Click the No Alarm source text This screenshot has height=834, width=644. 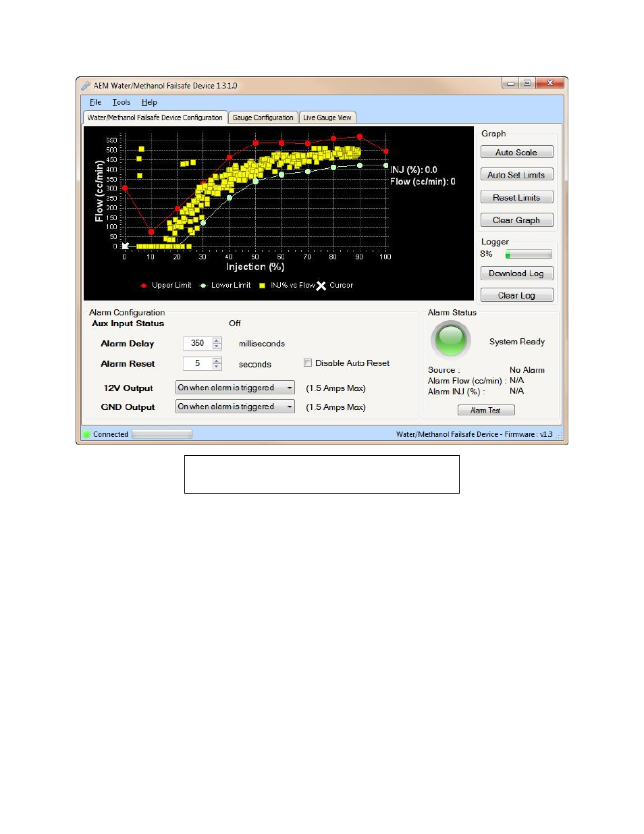[x=527, y=370]
